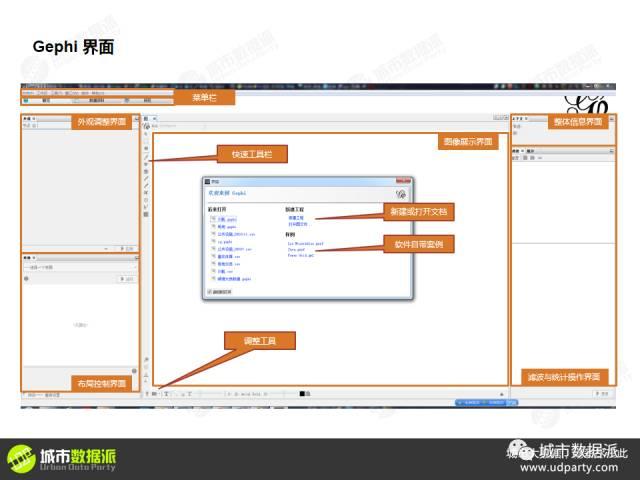Image resolution: width=640 pixels, height=480 pixels.
Task: Click the filter button at bottom right
Action: [x=602, y=394]
